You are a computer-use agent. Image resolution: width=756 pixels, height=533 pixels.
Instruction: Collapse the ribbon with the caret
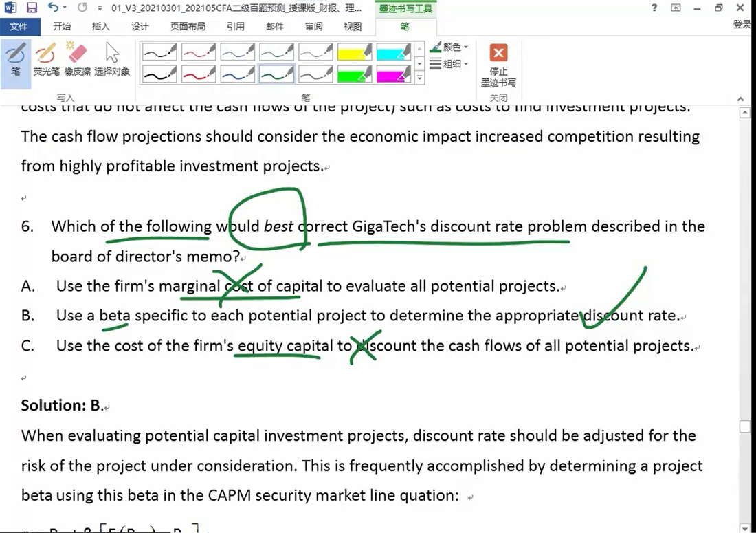pyautogui.click(x=741, y=98)
